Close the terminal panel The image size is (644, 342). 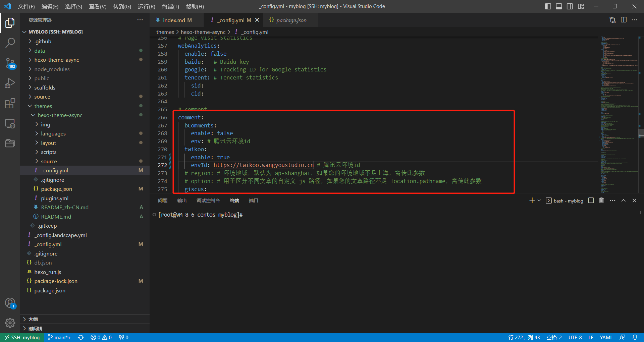[x=634, y=201]
